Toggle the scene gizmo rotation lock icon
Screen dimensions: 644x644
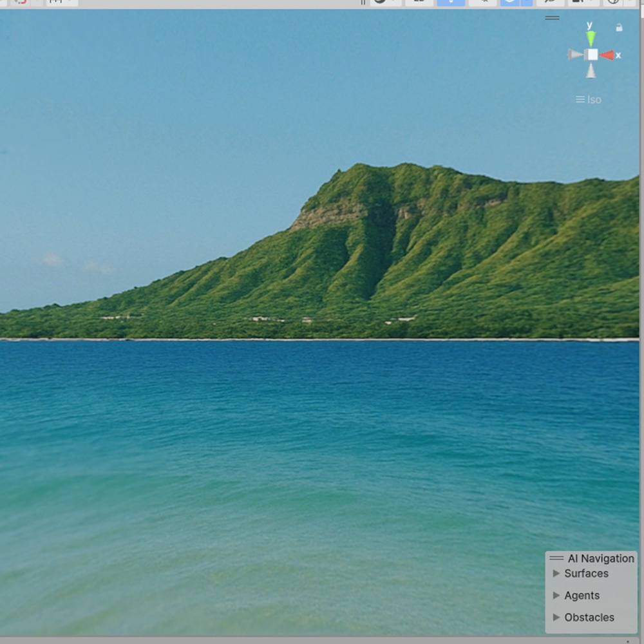pos(619,28)
